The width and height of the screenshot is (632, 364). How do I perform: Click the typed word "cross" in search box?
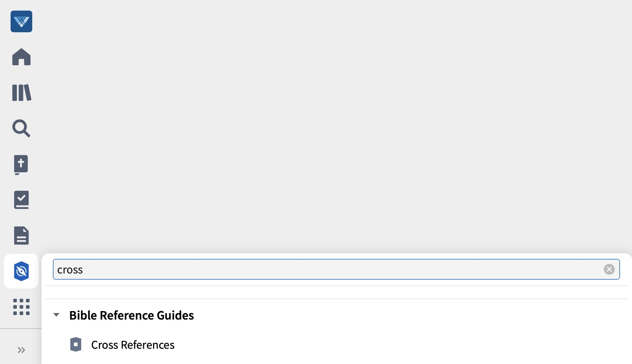coord(70,270)
